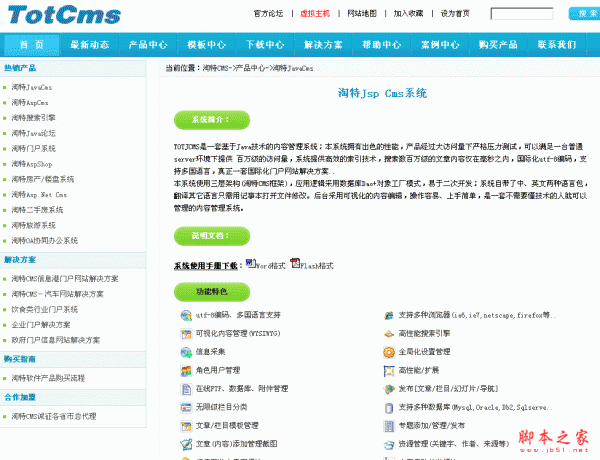
Task: Open 淘特旅游系统 sidebar link
Action: tap(33, 225)
